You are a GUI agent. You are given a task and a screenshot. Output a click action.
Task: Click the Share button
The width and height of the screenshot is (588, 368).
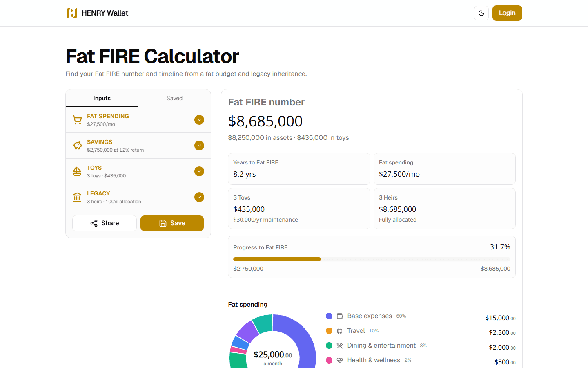pos(105,223)
